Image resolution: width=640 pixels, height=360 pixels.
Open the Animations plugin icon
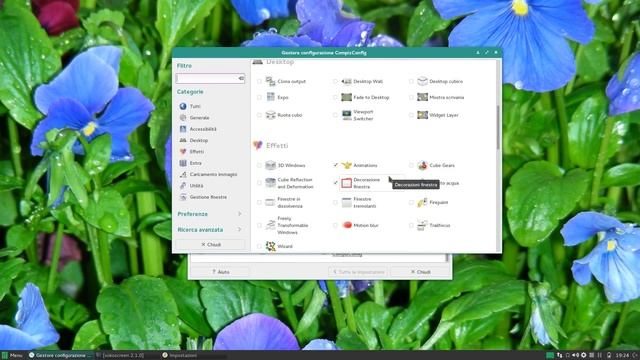(x=347, y=165)
